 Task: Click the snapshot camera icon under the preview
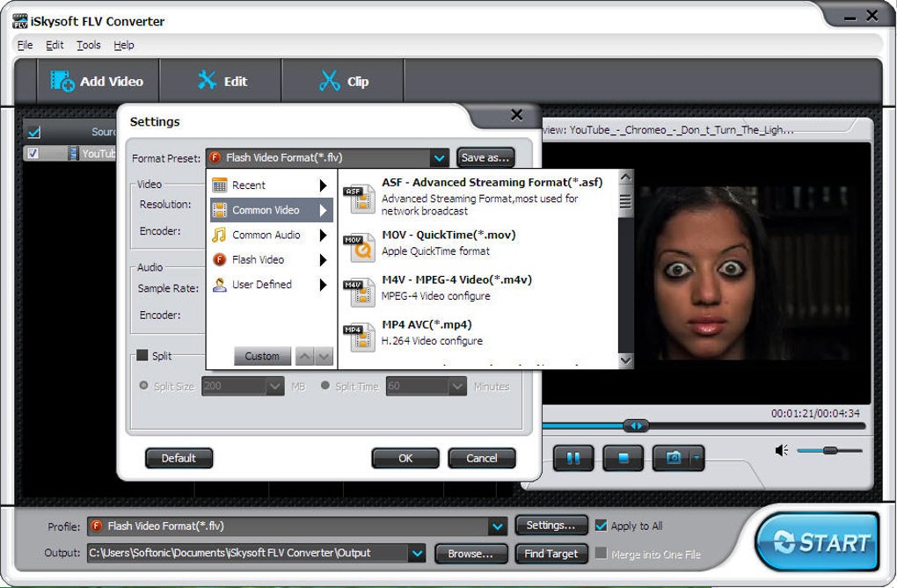[670, 458]
